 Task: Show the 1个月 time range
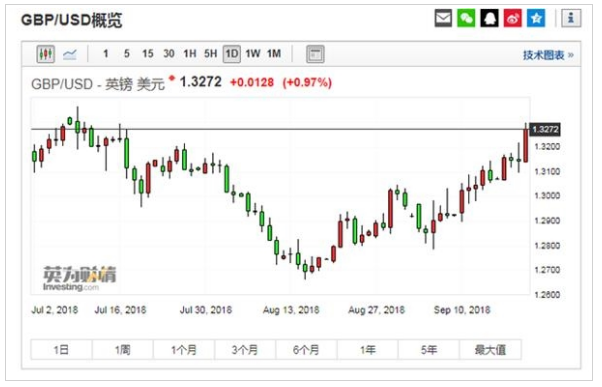click(x=184, y=350)
